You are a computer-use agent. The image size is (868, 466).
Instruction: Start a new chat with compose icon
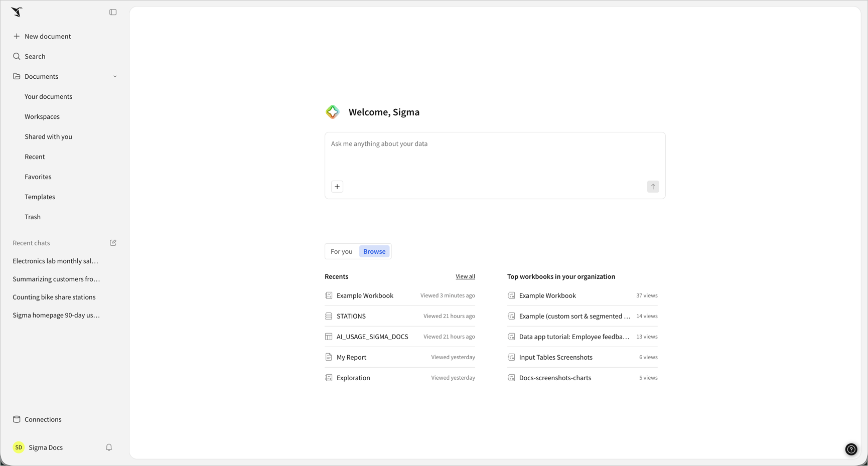(113, 243)
